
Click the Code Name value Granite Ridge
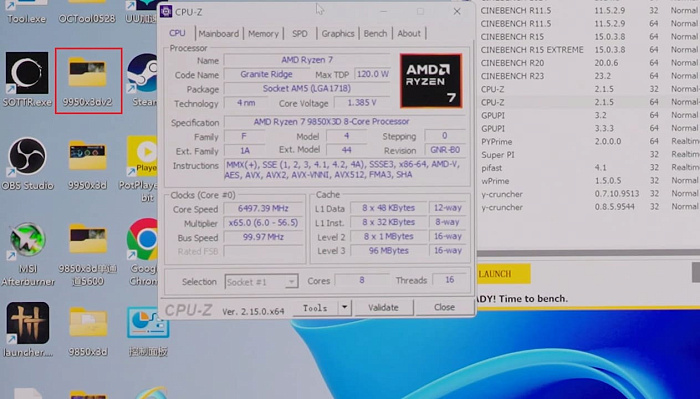coord(266,74)
